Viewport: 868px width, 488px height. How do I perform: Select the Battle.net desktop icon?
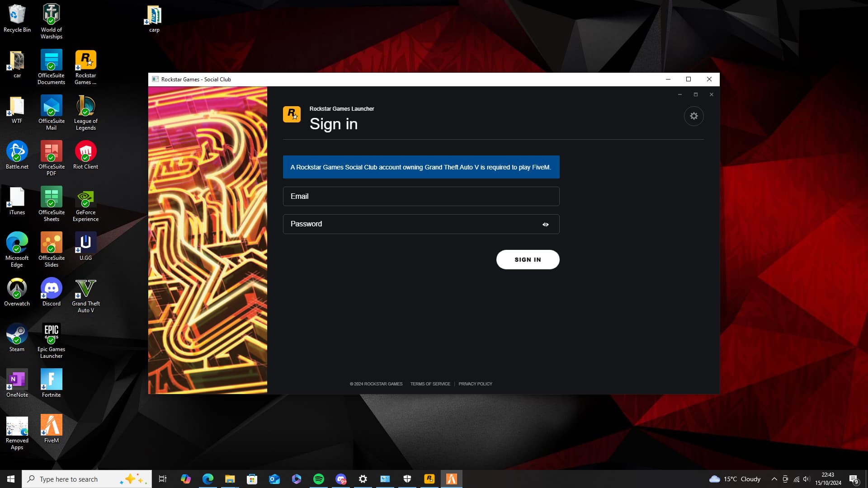(x=17, y=155)
